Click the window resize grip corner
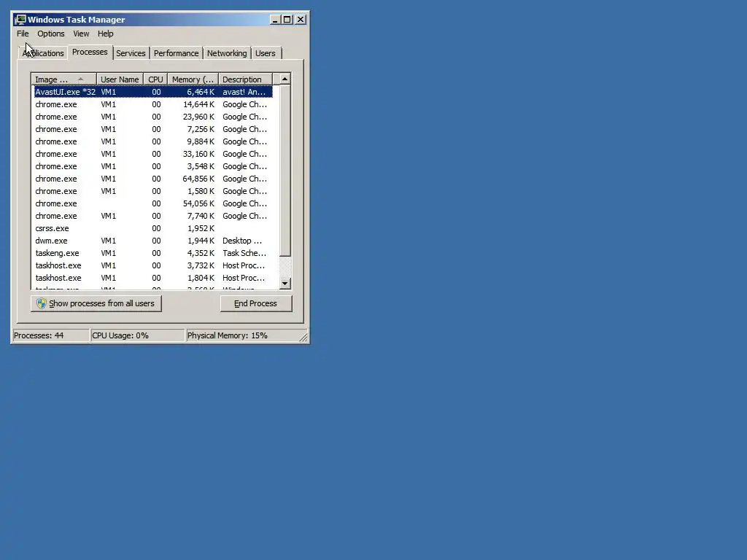747x560 pixels. point(303,337)
